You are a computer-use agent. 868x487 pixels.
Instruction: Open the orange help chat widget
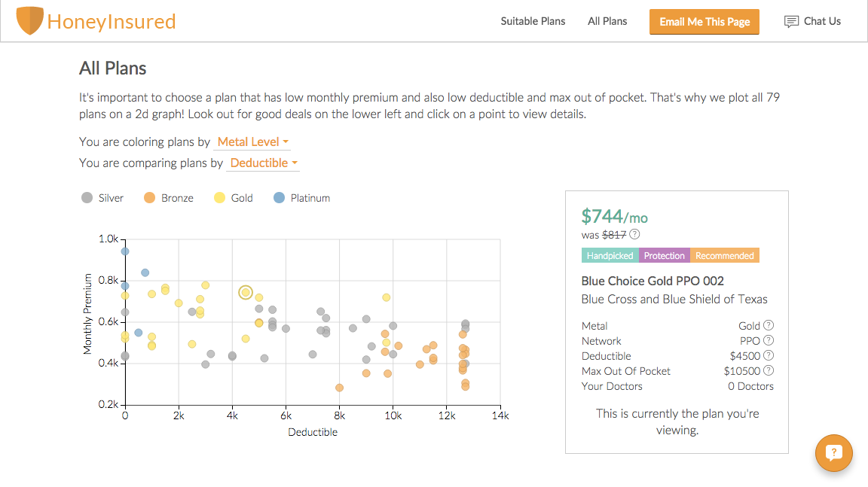point(833,453)
